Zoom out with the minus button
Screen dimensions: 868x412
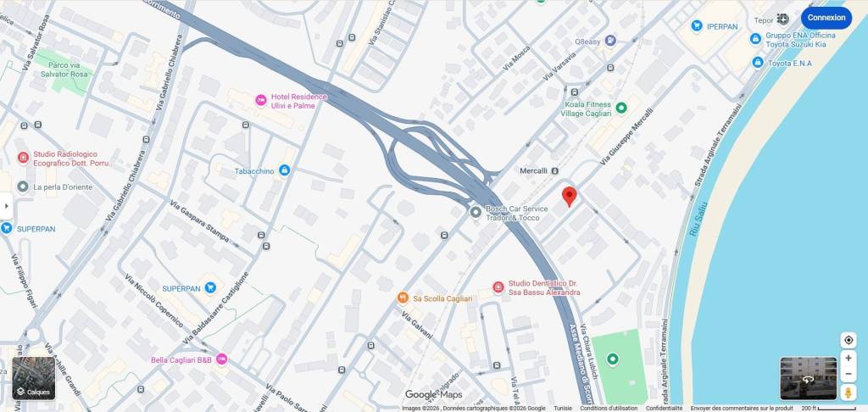(x=848, y=374)
